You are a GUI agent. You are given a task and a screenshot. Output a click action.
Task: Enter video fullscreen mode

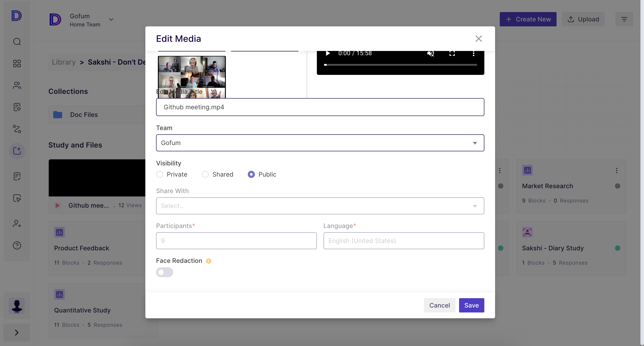click(452, 53)
